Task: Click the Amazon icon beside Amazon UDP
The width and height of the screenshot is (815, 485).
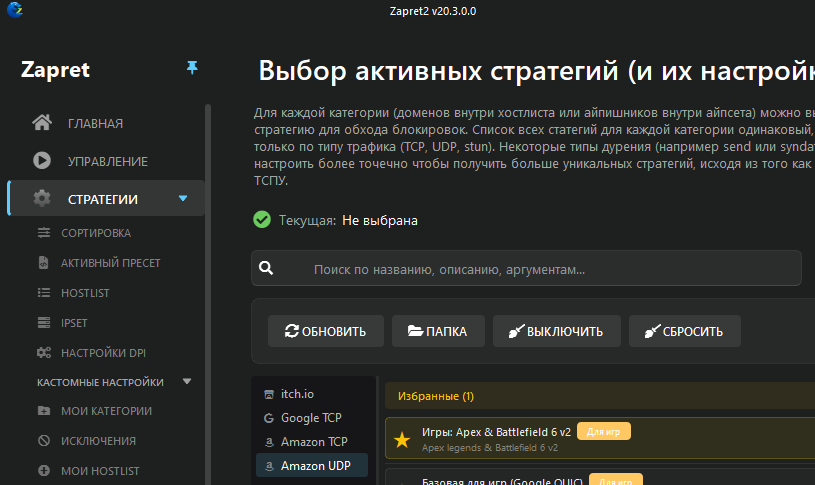Action: point(269,466)
